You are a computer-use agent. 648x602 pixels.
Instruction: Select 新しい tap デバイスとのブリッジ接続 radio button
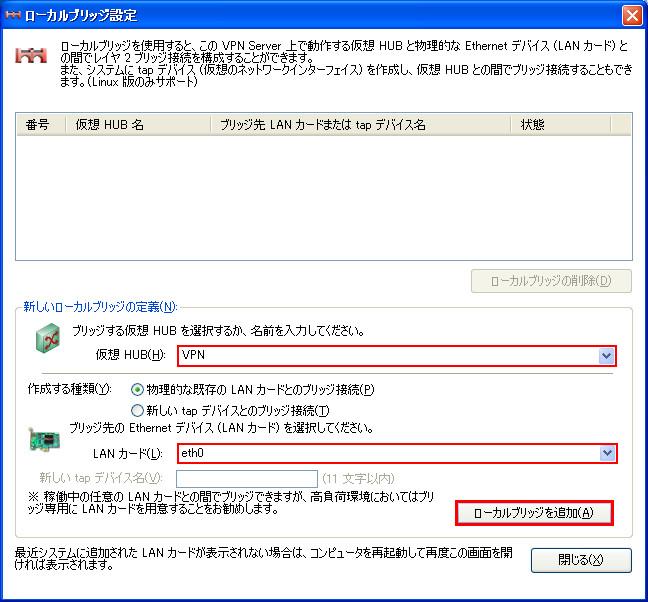tap(137, 411)
